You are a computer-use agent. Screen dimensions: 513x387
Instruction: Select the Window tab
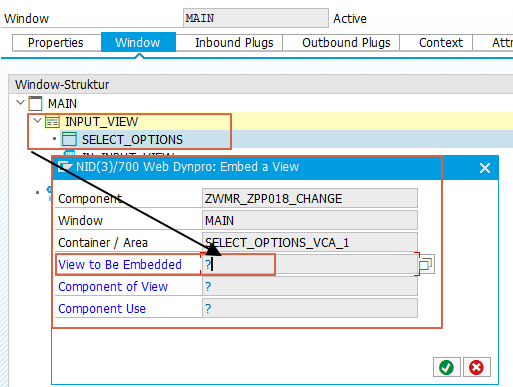(x=138, y=42)
